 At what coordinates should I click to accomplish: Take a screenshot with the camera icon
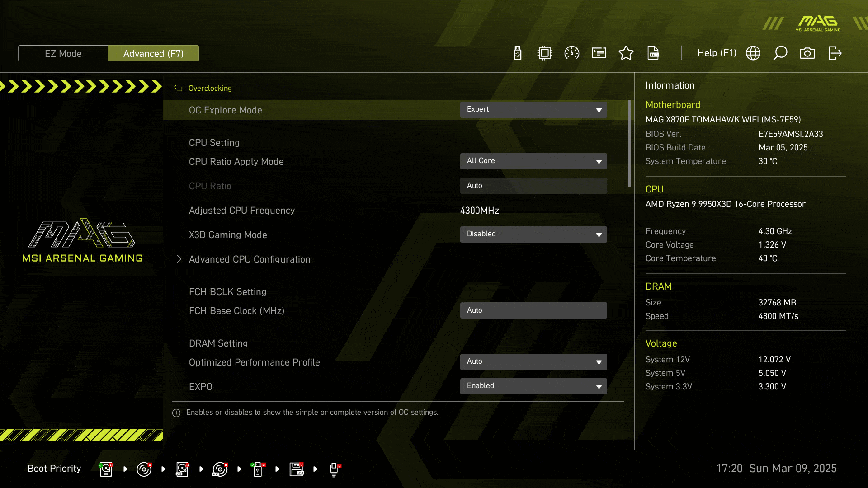pos(807,53)
